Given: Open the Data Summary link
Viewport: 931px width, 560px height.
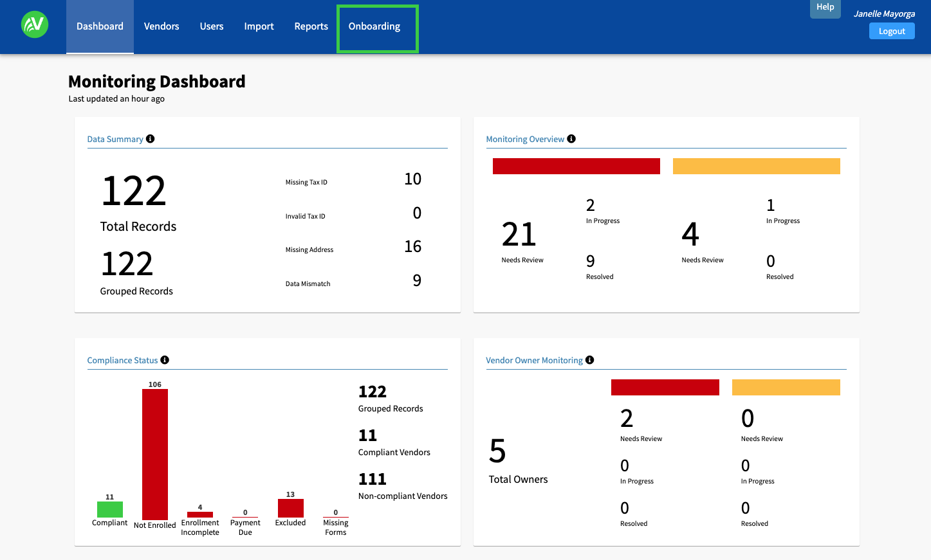Looking at the screenshot, I should click(115, 140).
